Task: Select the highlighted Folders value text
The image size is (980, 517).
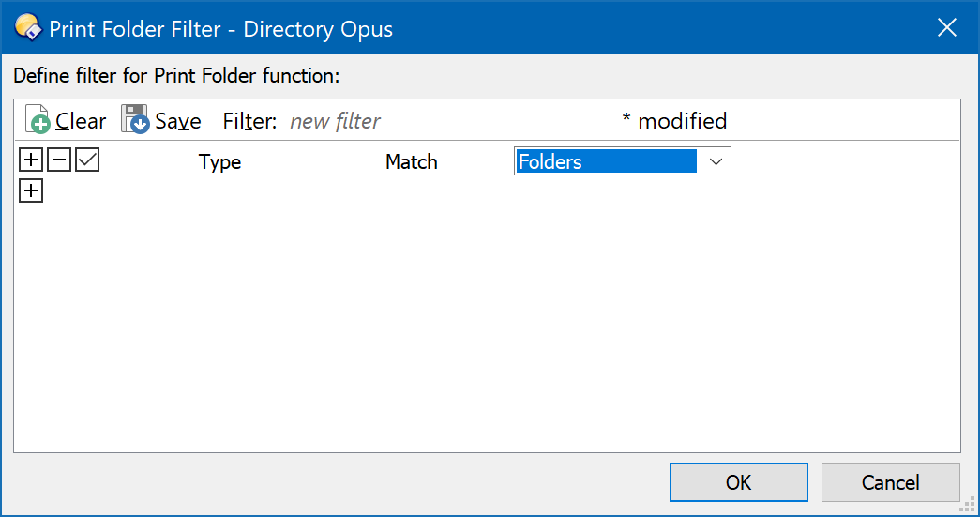Action: 550,162
